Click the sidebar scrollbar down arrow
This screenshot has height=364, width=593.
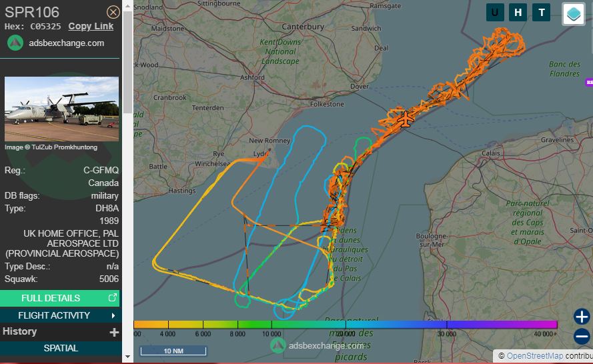point(128,357)
